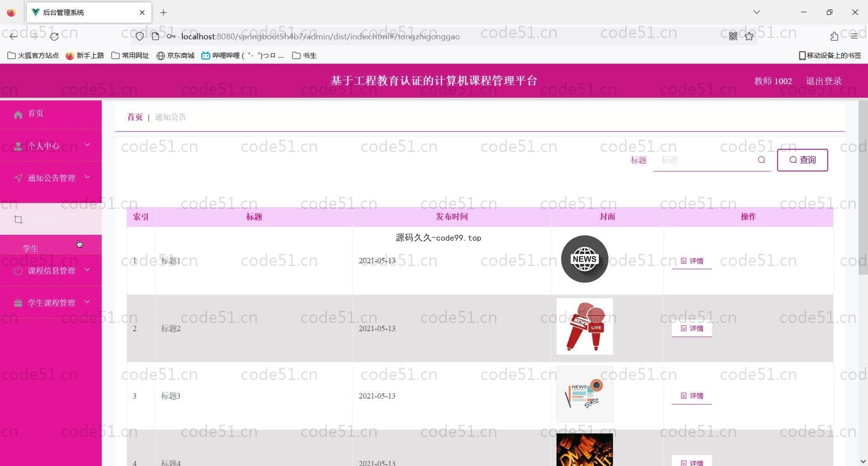
Task: Open the 书生 bookmark folder
Action: click(x=304, y=56)
